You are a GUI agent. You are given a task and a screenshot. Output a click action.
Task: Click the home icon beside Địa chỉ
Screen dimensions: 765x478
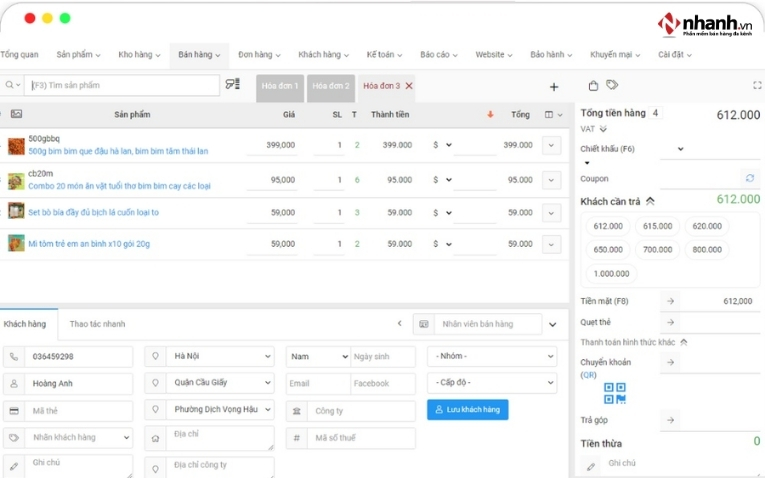click(155, 438)
